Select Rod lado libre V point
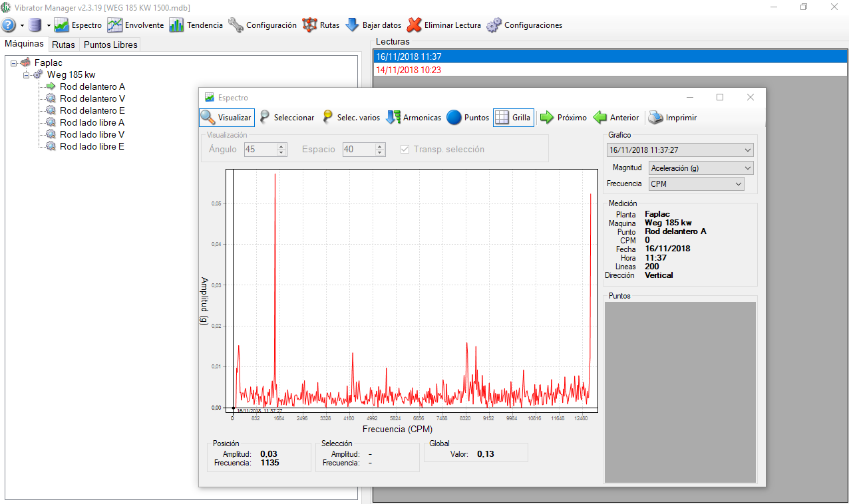 tap(92, 135)
